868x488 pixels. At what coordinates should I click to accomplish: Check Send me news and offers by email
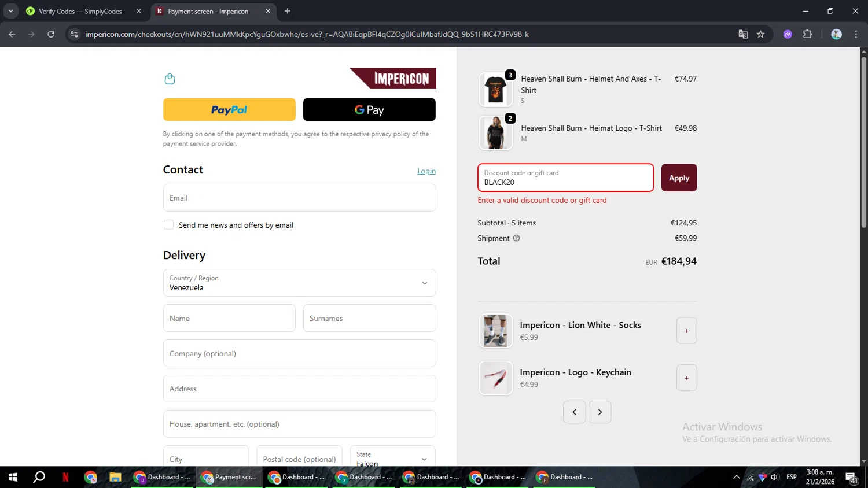coord(168,225)
